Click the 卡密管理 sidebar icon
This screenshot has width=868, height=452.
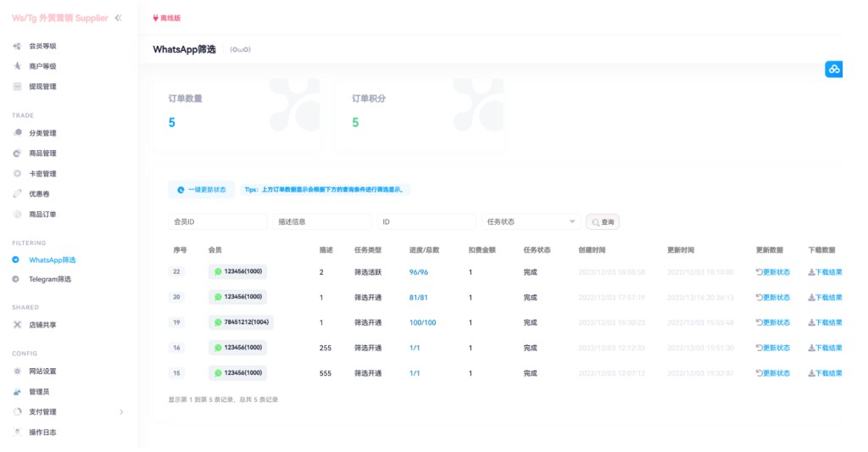tap(17, 173)
